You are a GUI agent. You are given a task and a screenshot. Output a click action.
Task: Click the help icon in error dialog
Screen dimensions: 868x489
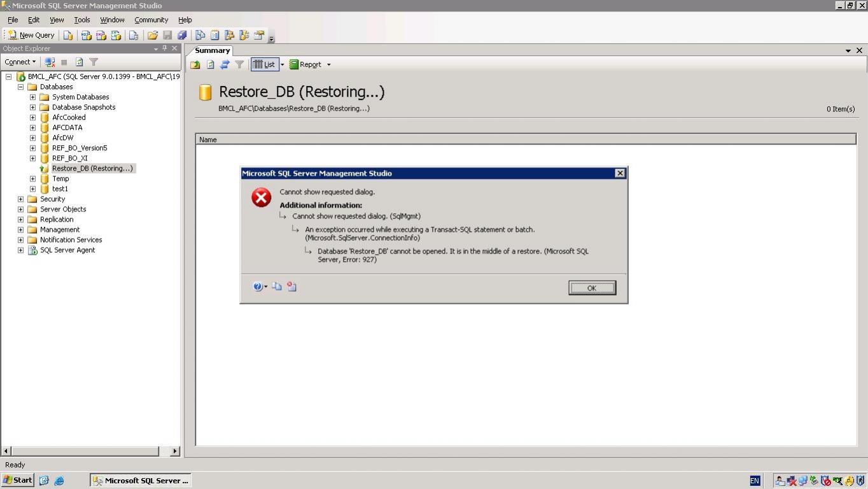(x=257, y=287)
